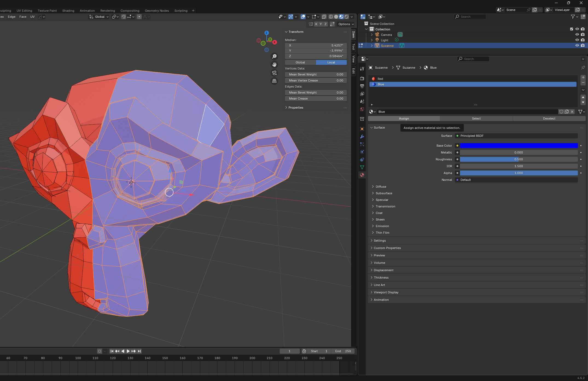Open the Modifiers properties tab wrench

click(362, 136)
